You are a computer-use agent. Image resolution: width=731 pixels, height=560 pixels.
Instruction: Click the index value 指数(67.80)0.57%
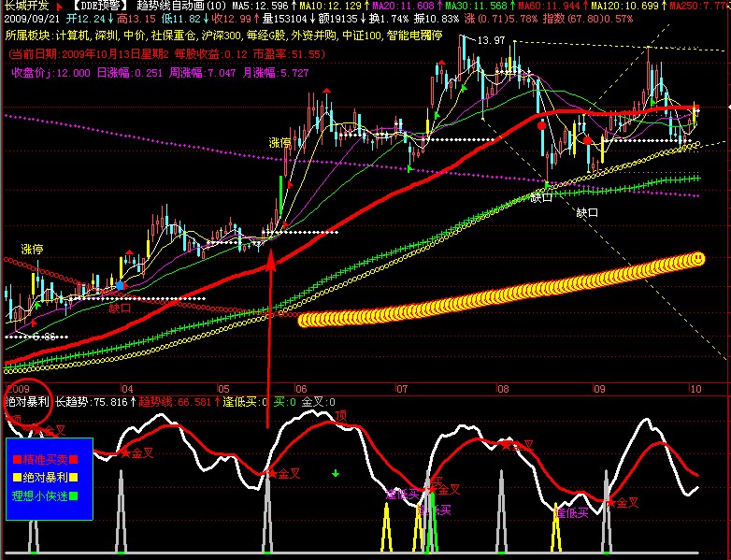pyautogui.click(x=588, y=19)
